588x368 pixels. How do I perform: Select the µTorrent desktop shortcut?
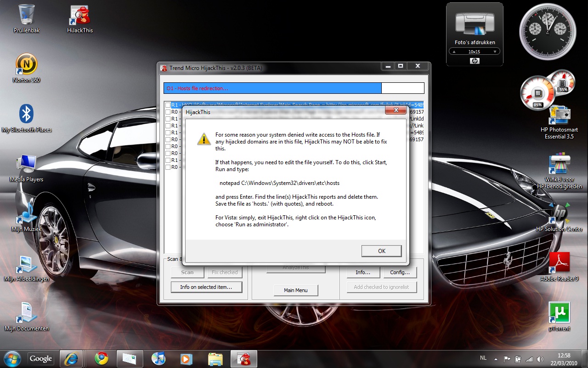560,316
